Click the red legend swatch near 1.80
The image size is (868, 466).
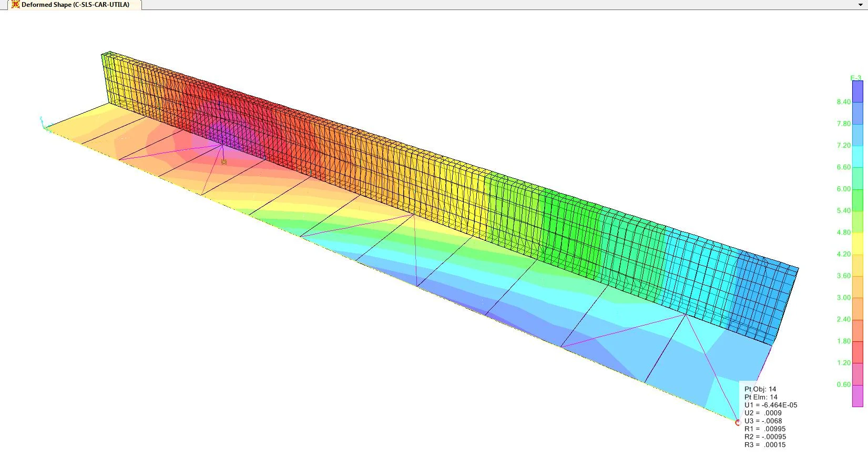coord(857,352)
